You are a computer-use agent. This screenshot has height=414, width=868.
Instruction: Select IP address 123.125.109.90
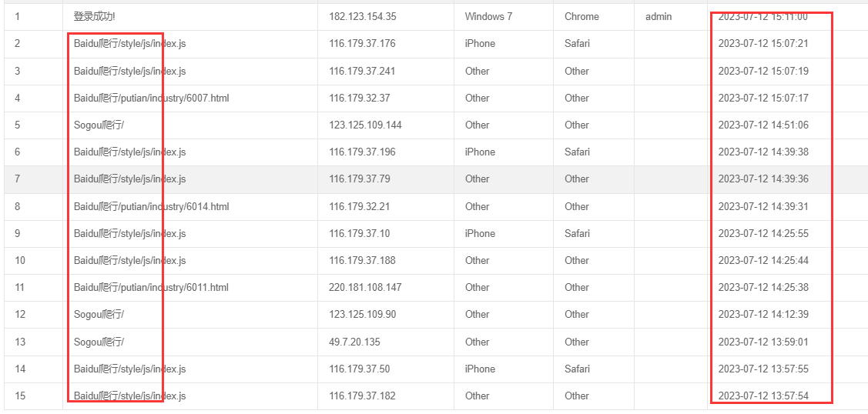(x=362, y=314)
